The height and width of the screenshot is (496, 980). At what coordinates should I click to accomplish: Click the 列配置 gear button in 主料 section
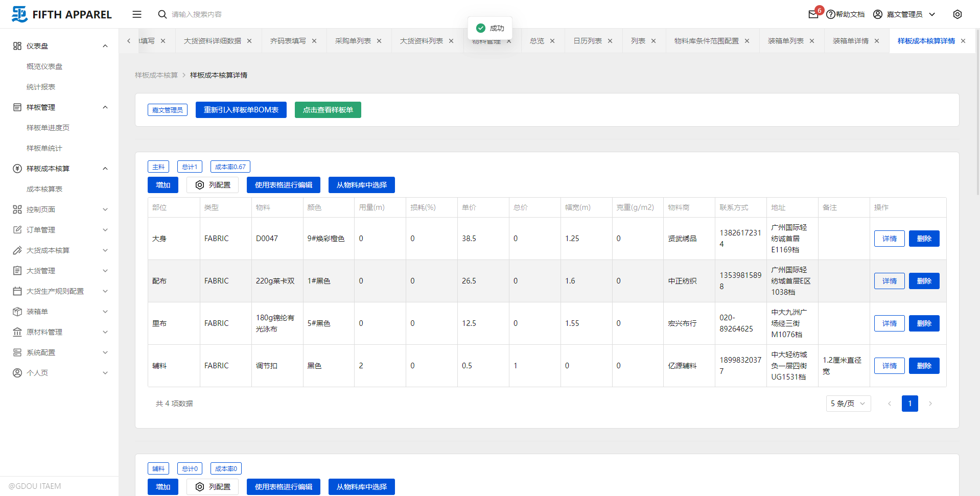tap(213, 185)
